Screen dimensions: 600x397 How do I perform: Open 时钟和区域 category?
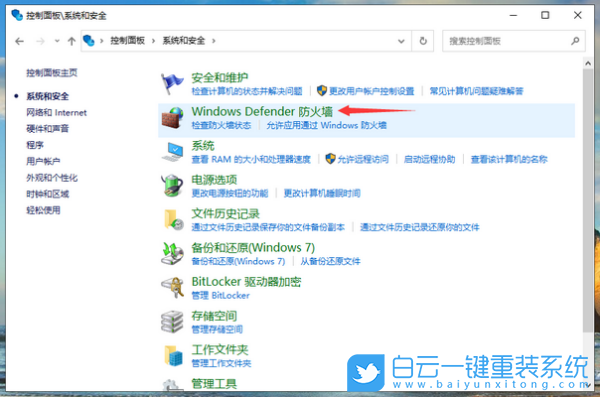coord(47,194)
